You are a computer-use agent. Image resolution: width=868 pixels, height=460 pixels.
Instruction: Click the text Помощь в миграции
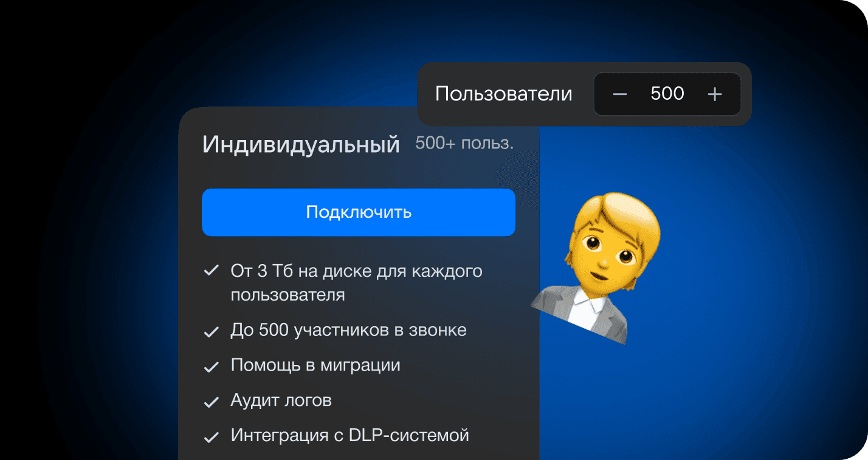point(315,366)
